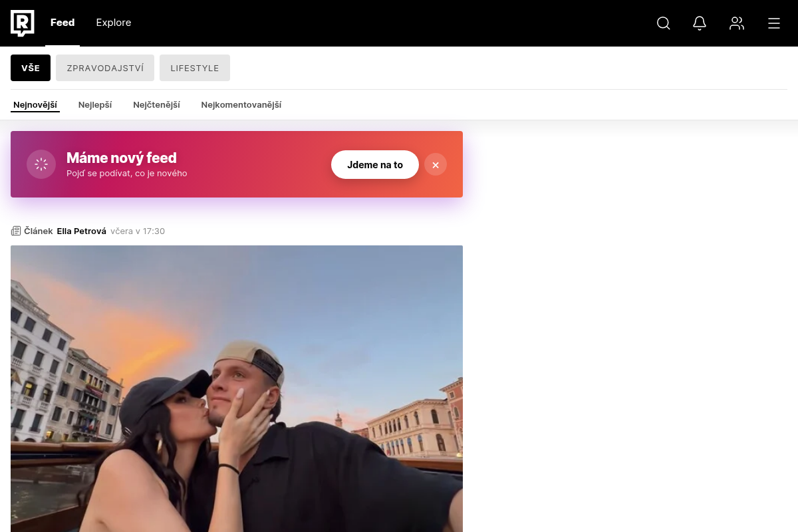Viewport: 798px width, 532px height.
Task: Click the Máme nový feed heading
Action: click(x=122, y=158)
